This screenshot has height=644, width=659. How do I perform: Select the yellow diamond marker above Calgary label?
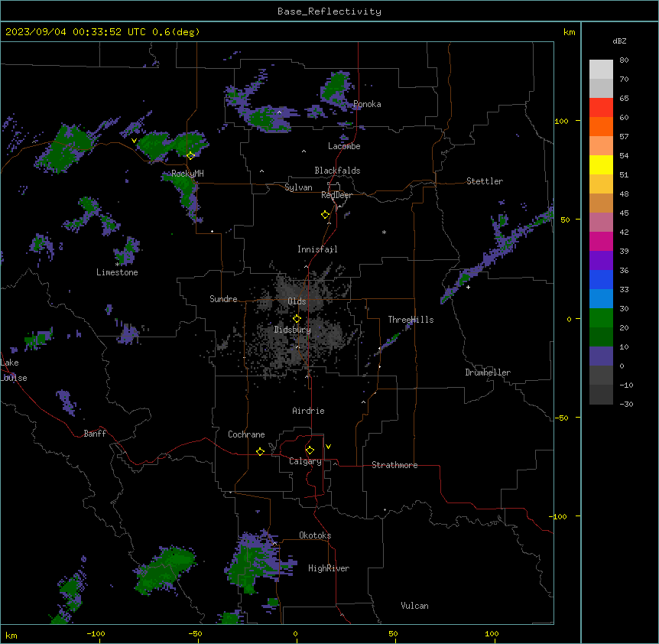[x=310, y=450]
